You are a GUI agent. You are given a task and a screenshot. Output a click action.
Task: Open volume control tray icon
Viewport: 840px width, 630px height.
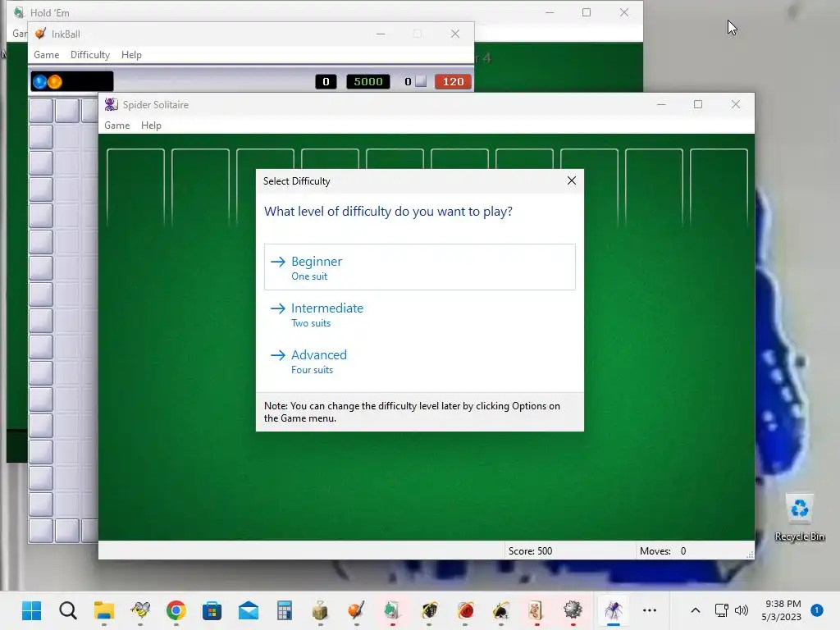click(x=742, y=610)
